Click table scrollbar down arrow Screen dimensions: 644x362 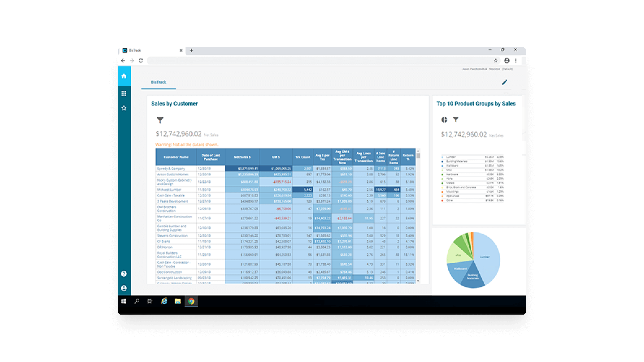tap(418, 281)
